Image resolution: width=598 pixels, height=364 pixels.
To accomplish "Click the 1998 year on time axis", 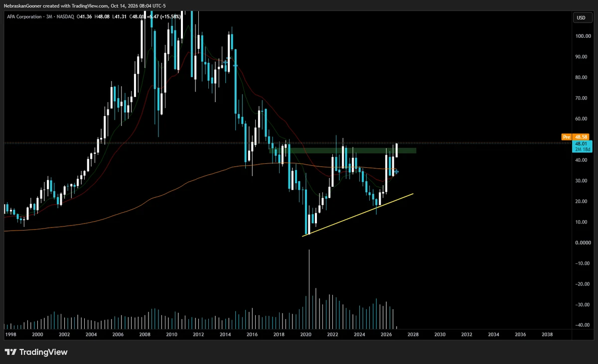I will click(10, 335).
